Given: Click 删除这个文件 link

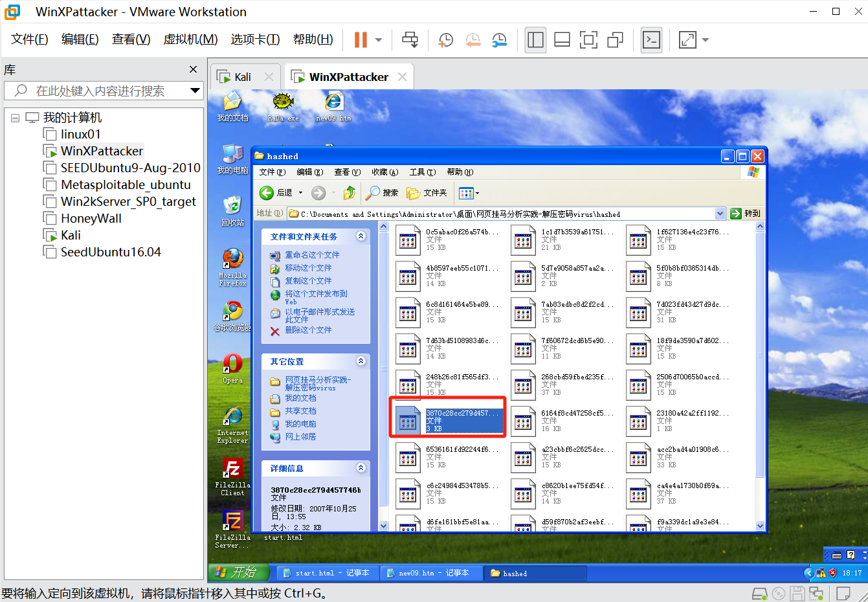Looking at the screenshot, I should (308, 330).
